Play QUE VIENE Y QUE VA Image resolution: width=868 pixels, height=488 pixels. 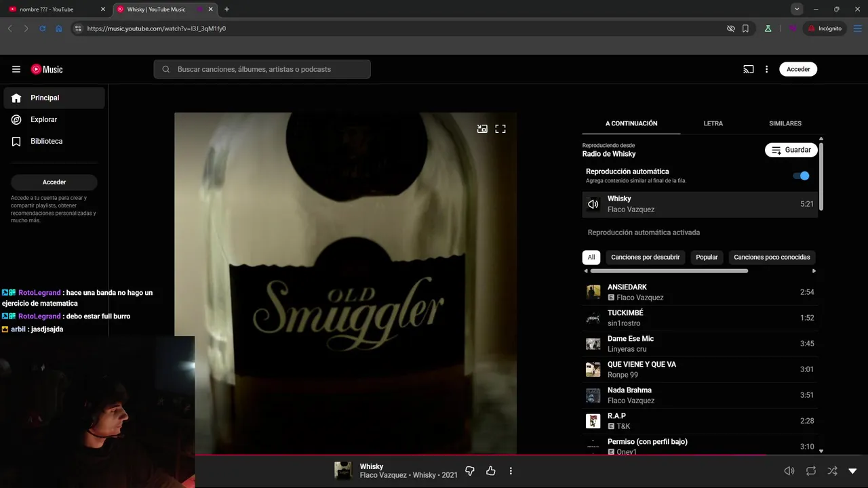[x=700, y=369]
